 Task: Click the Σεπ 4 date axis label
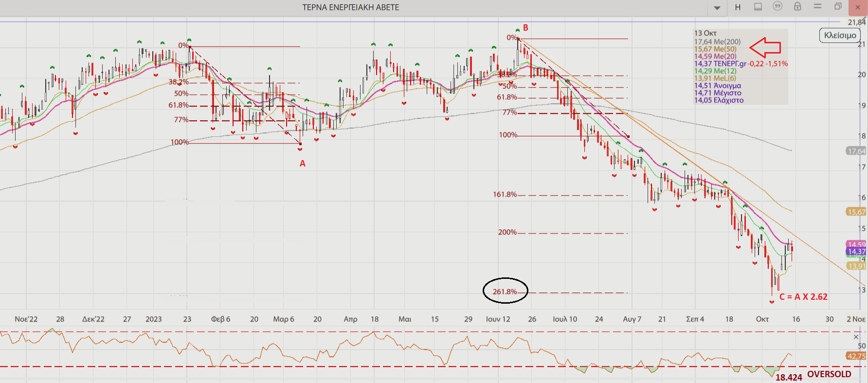pos(695,319)
